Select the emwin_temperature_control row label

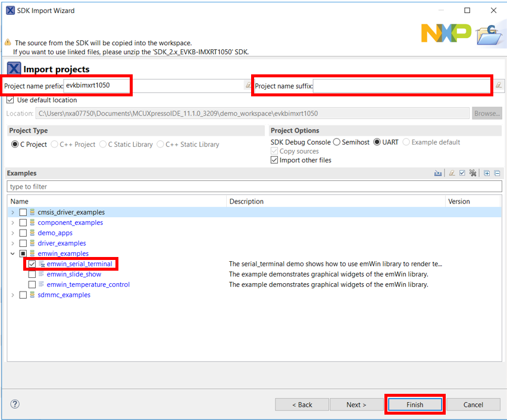click(88, 284)
